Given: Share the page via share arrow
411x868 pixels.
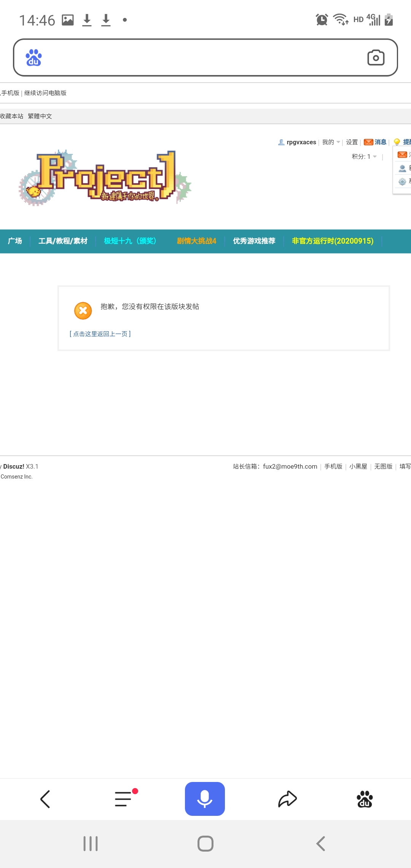Looking at the screenshot, I should (x=287, y=799).
